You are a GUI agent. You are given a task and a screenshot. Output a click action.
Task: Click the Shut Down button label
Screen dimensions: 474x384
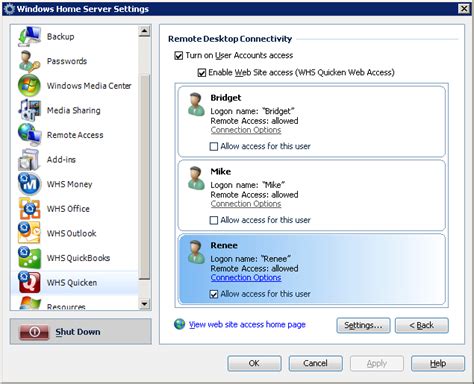click(78, 332)
